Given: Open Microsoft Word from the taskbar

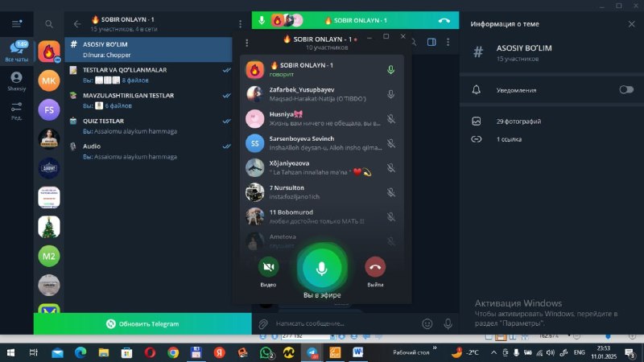Looking at the screenshot, I should tap(357, 352).
